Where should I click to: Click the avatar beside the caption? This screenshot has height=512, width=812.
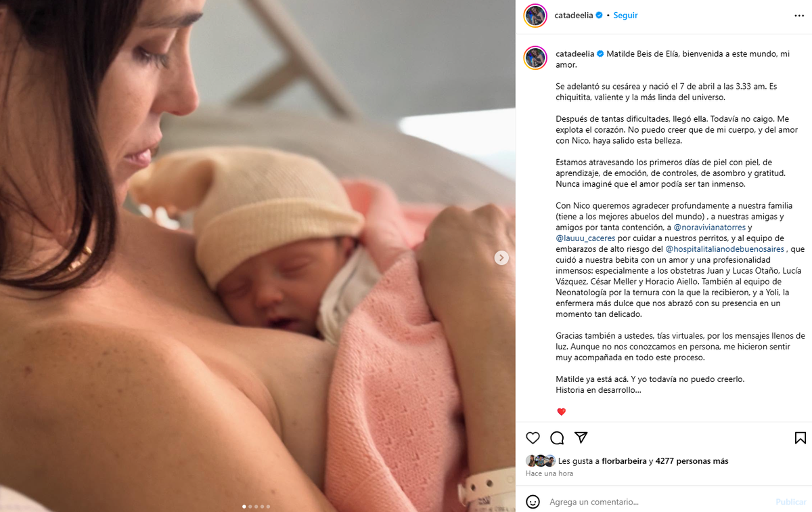[x=535, y=58]
